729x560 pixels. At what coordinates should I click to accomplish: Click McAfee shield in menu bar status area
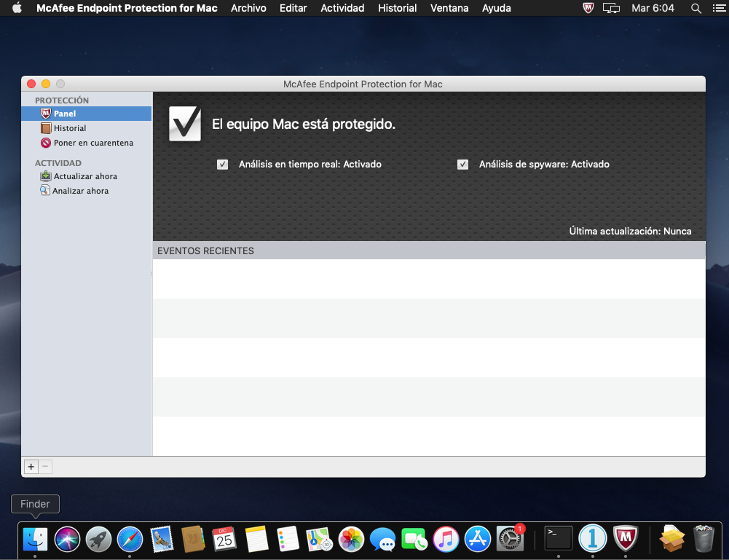pyautogui.click(x=588, y=8)
